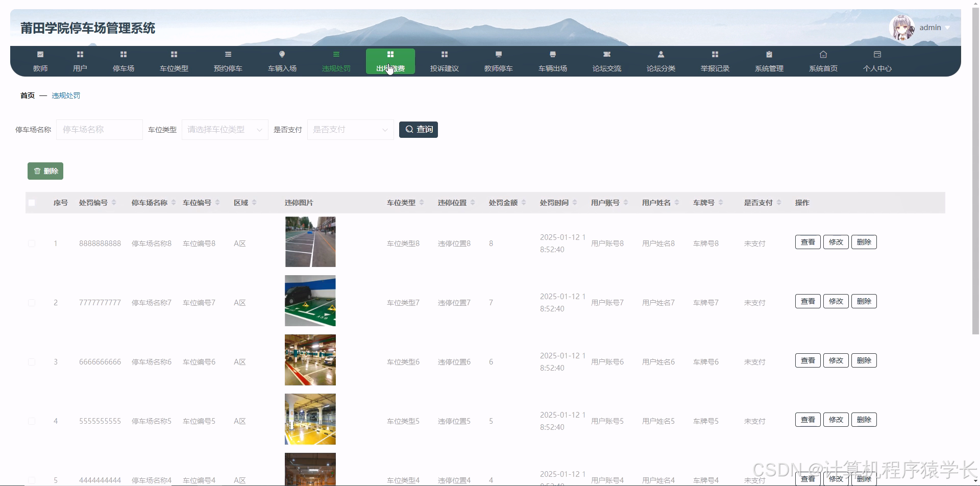This screenshot has height=486, width=980.
Task: Sort by 违停位置 column arrows
Action: click(x=473, y=203)
